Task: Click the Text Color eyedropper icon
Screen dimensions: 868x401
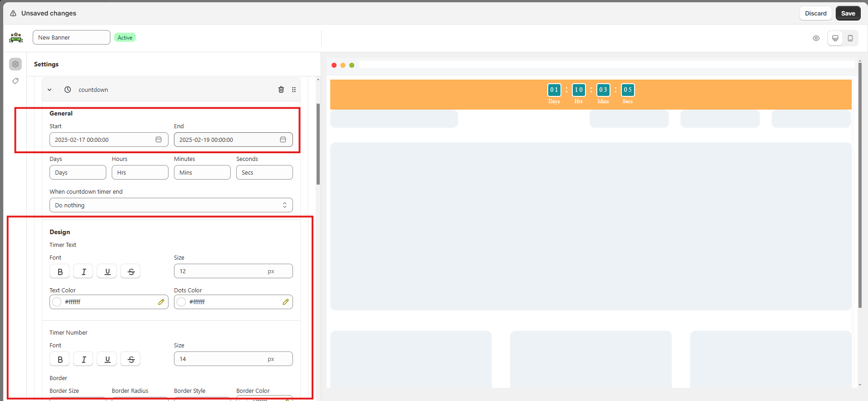Action: pos(161,302)
